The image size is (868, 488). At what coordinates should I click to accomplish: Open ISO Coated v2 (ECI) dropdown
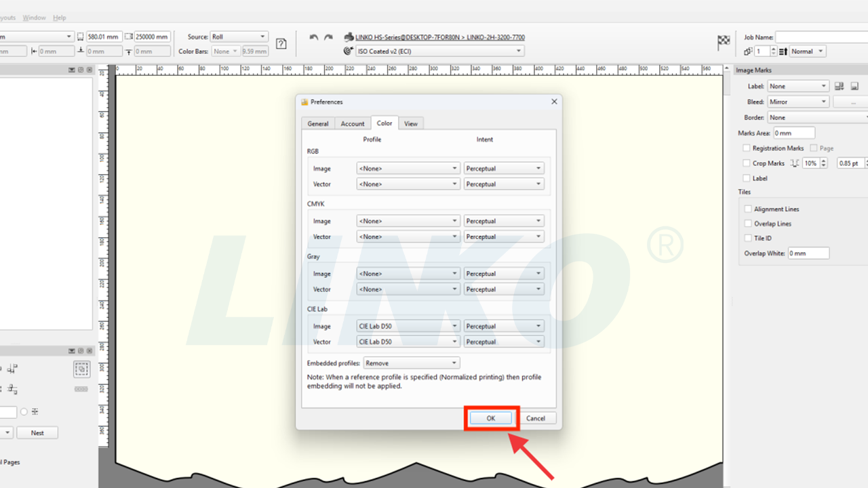pos(439,51)
